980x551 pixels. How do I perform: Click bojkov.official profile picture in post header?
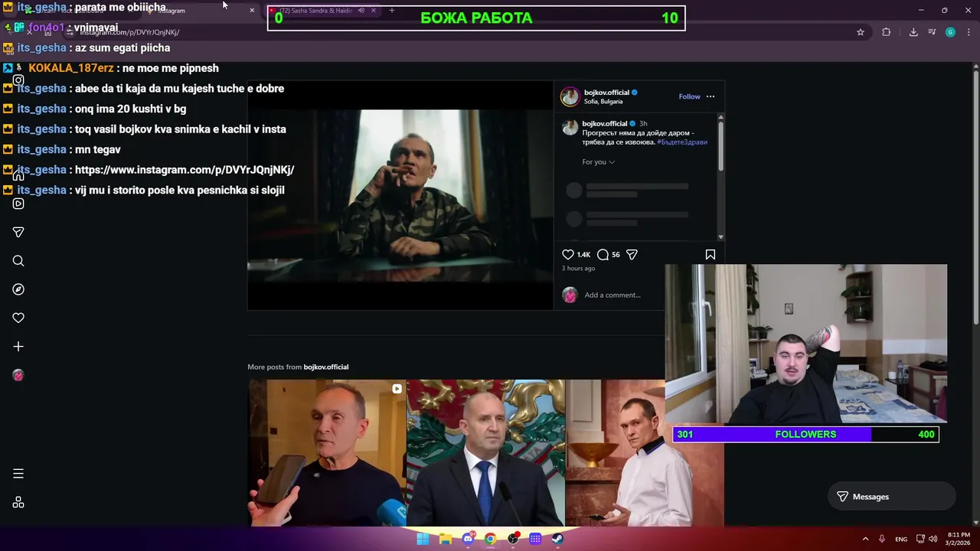570,96
